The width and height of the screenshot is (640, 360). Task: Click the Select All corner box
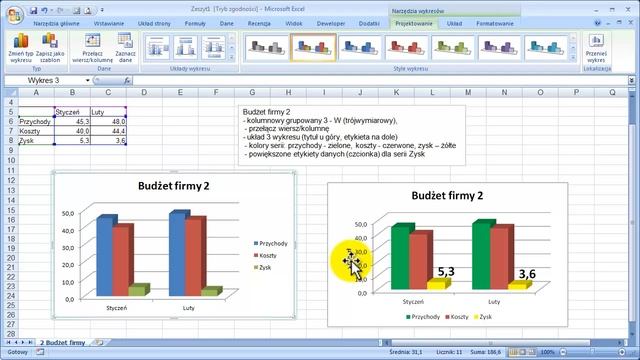coord(11,93)
